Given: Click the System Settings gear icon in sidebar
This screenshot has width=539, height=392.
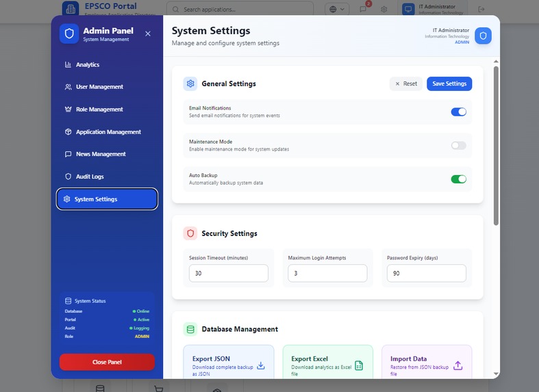Looking at the screenshot, I should 66,199.
